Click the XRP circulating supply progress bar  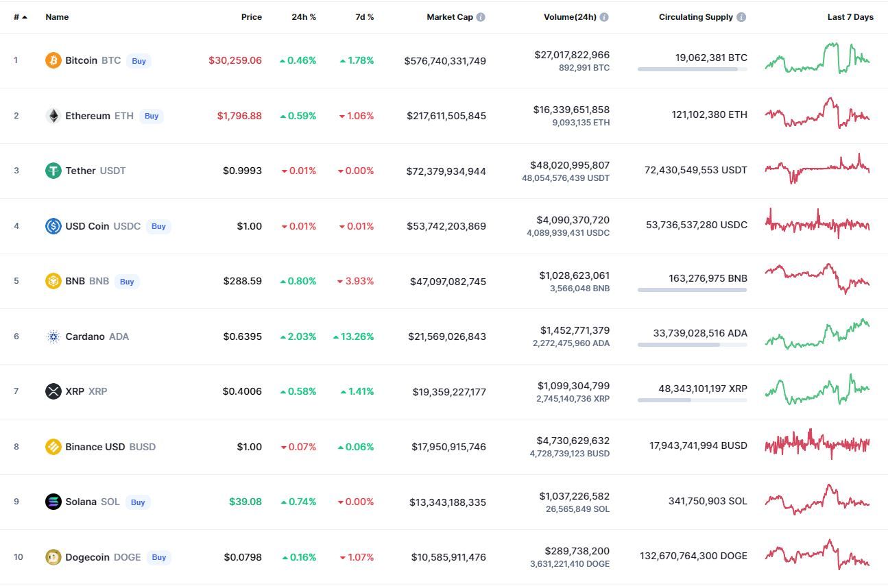point(693,400)
